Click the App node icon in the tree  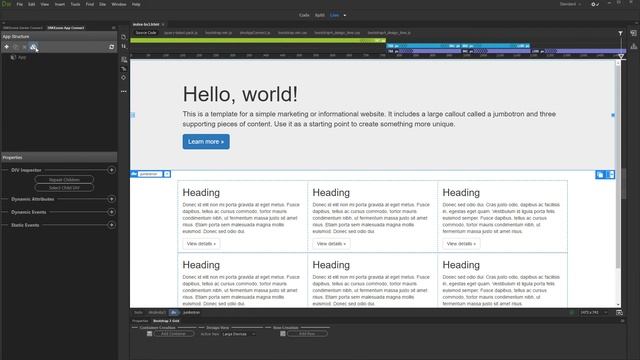[x=13, y=58]
